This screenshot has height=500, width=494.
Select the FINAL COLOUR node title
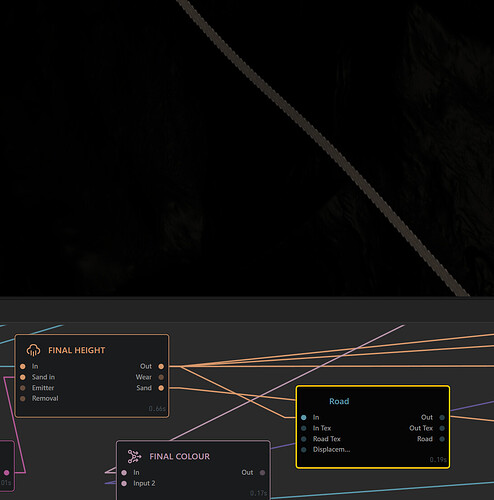click(180, 456)
